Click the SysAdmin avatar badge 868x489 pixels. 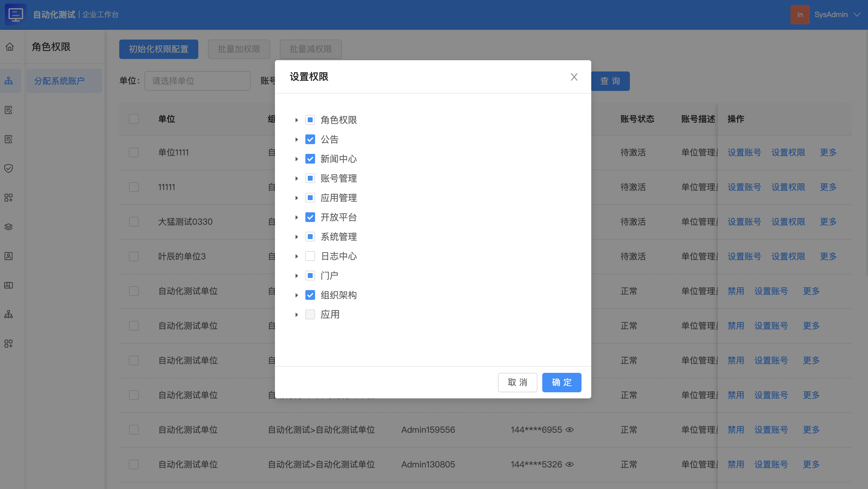point(800,15)
